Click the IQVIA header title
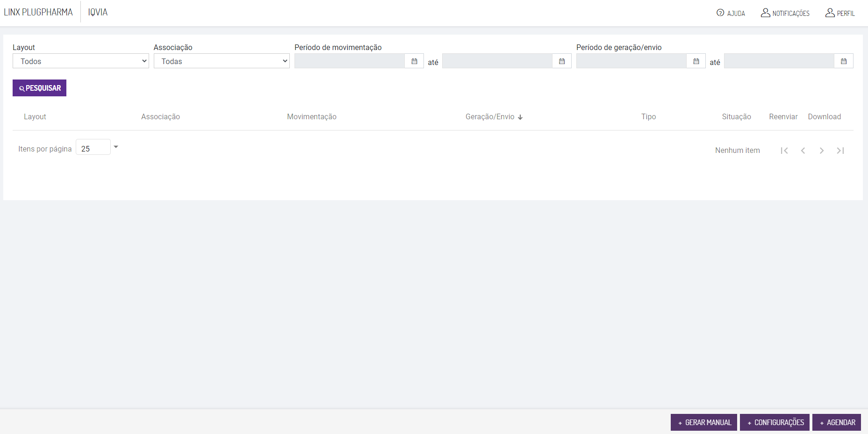 pyautogui.click(x=98, y=12)
